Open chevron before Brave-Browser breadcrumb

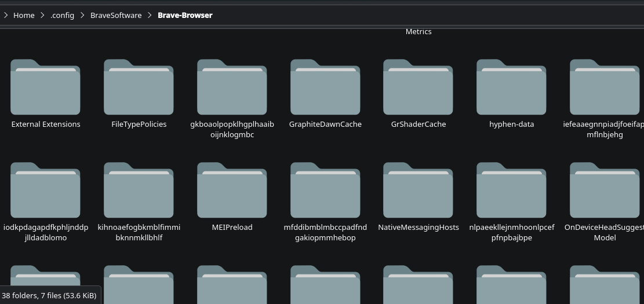pyautogui.click(x=150, y=15)
